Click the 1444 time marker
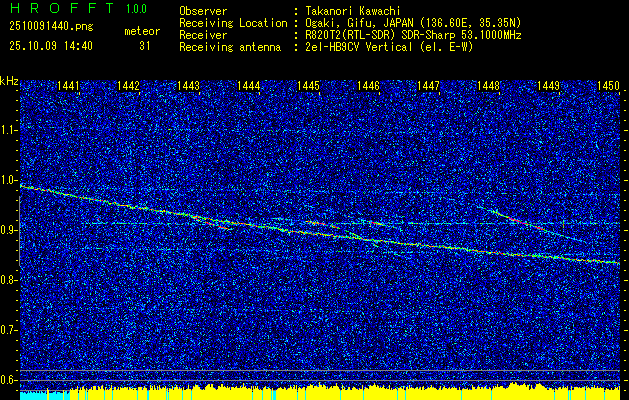This screenshot has height=400, width=629. click(248, 85)
